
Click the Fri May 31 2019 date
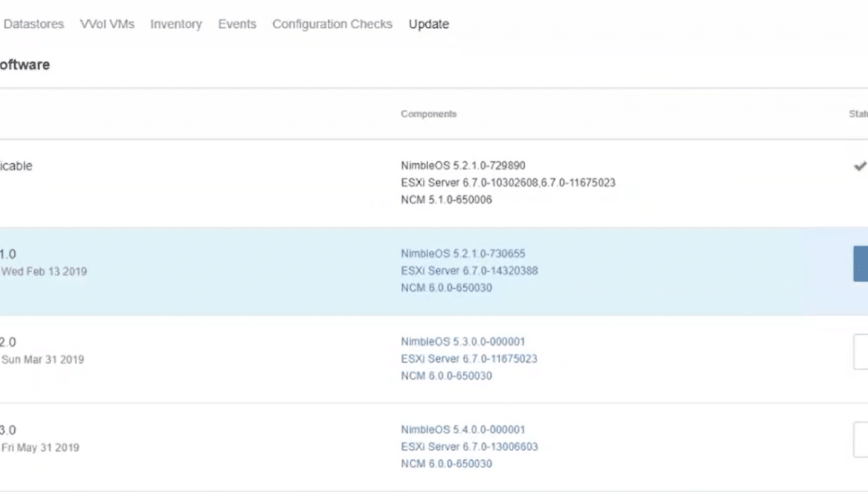coord(40,447)
